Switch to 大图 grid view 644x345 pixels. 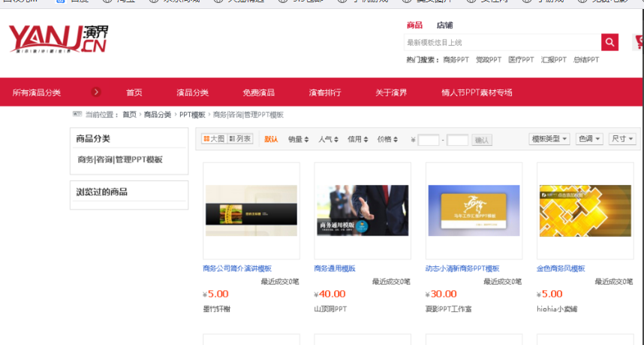click(x=214, y=139)
